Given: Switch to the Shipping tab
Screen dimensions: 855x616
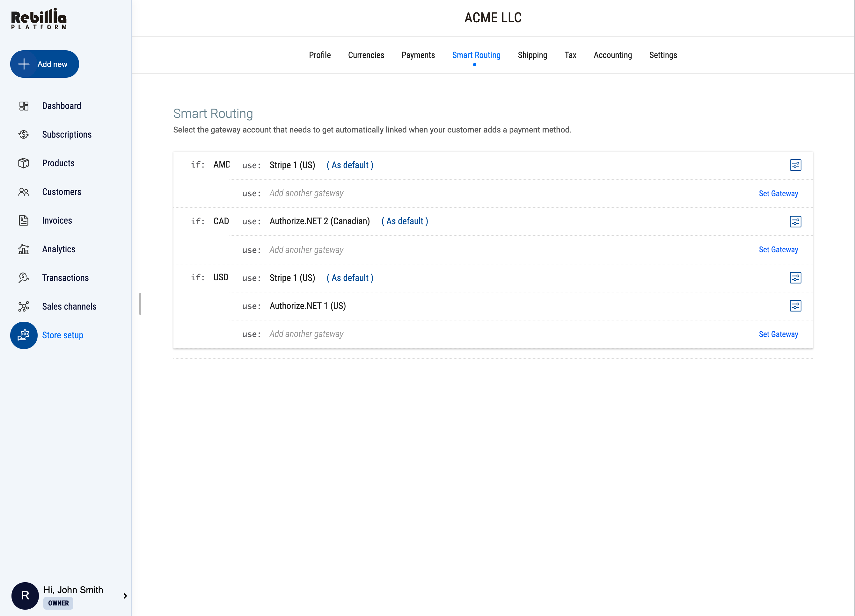Looking at the screenshot, I should pos(533,55).
